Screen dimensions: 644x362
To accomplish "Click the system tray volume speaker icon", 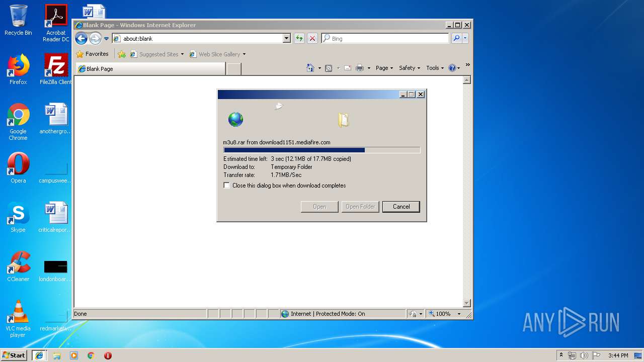I will tap(584, 355).
